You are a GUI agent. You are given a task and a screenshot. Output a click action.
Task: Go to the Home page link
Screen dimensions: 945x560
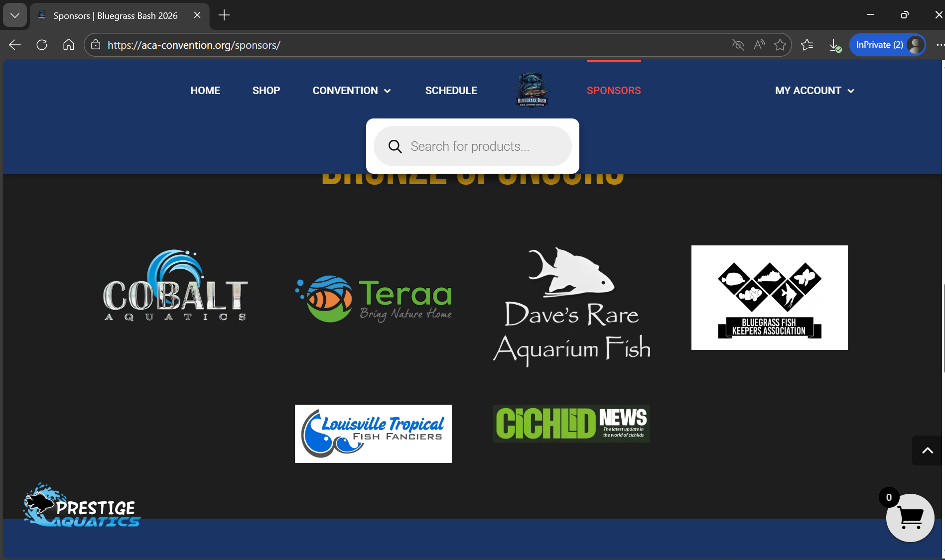tap(205, 91)
